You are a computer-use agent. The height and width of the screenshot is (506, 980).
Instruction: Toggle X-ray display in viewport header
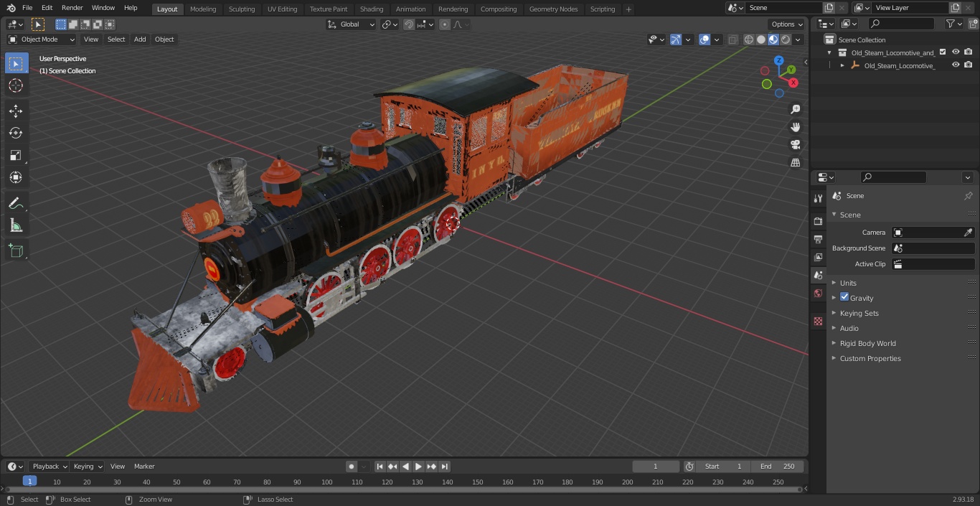click(732, 39)
